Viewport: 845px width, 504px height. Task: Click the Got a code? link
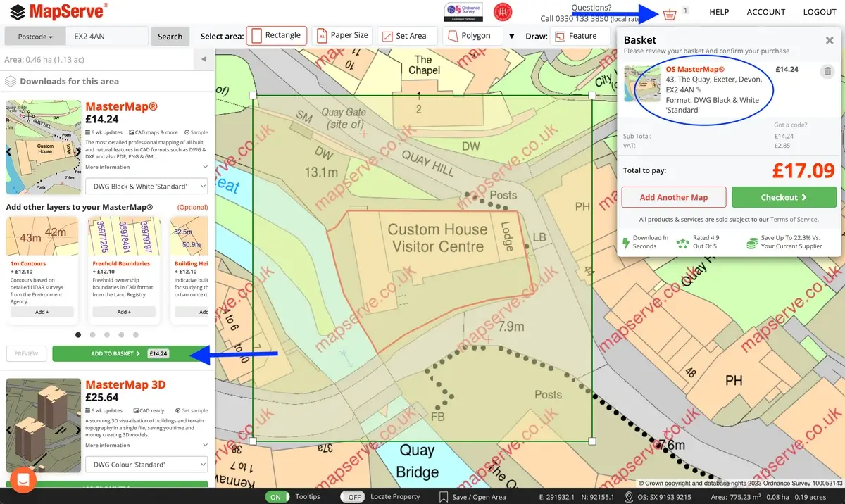790,125
